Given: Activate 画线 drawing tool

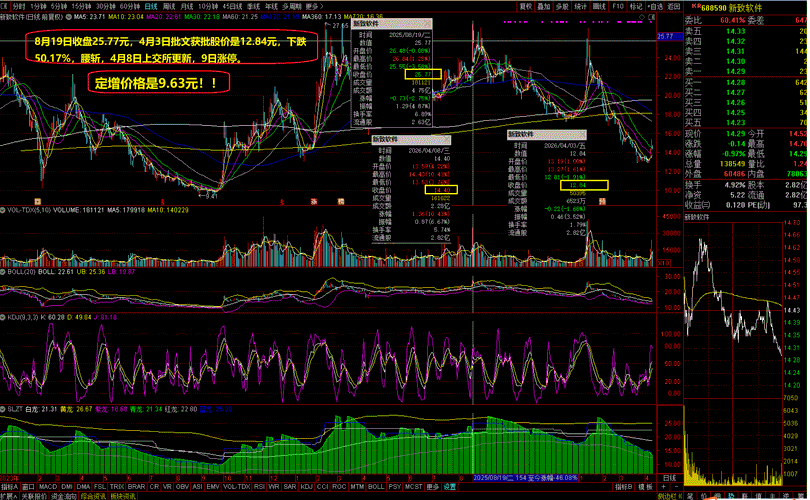Looking at the screenshot, I should [x=599, y=7].
